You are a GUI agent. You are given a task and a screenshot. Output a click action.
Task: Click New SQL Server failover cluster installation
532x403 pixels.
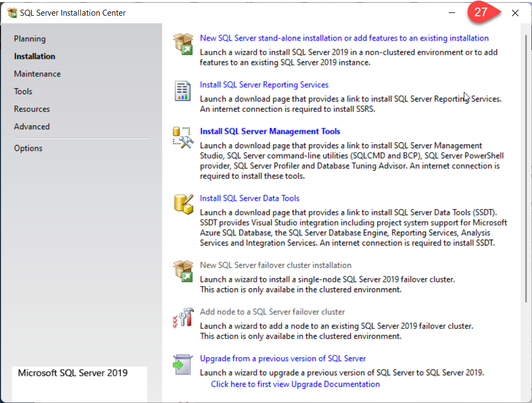(x=275, y=265)
